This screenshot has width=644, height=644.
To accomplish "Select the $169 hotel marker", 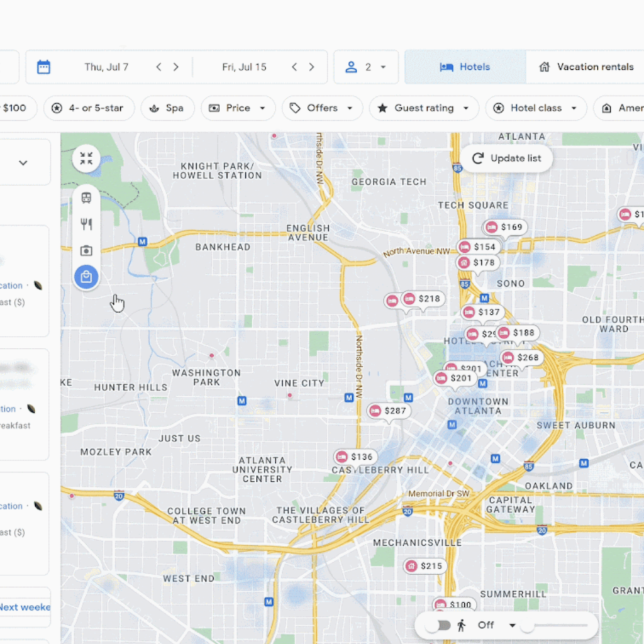I will tap(505, 227).
